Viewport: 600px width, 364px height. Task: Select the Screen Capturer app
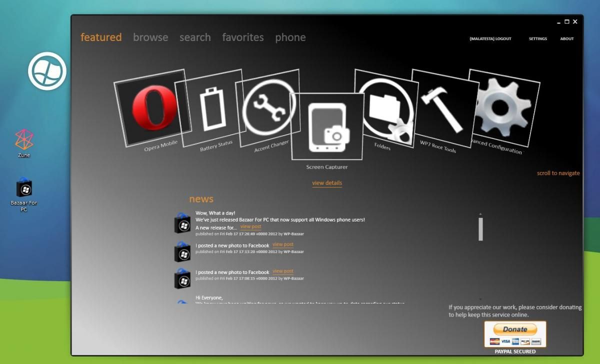coord(327,125)
